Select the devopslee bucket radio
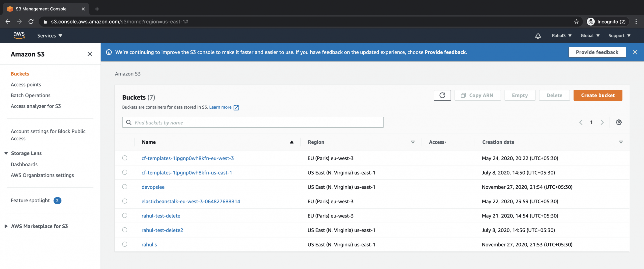The height and width of the screenshot is (269, 644). coord(125,187)
